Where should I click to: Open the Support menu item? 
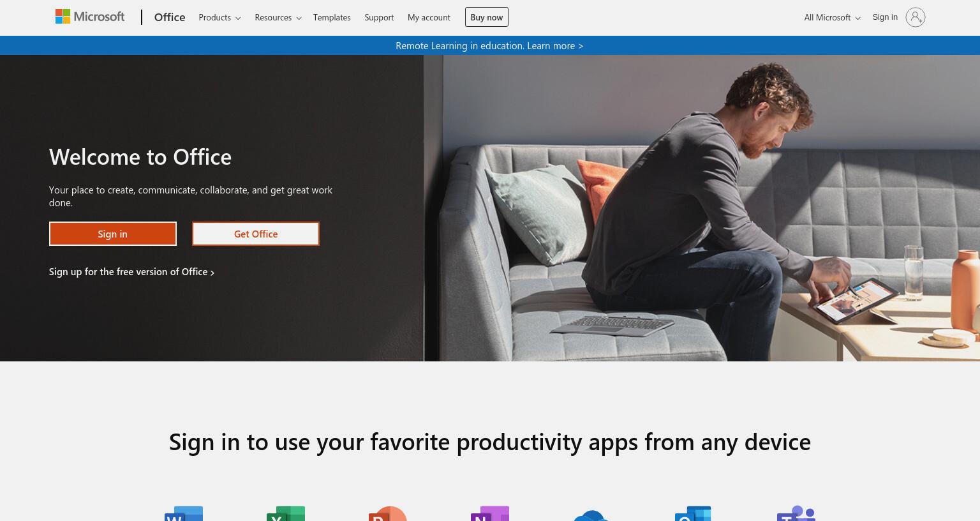379,17
